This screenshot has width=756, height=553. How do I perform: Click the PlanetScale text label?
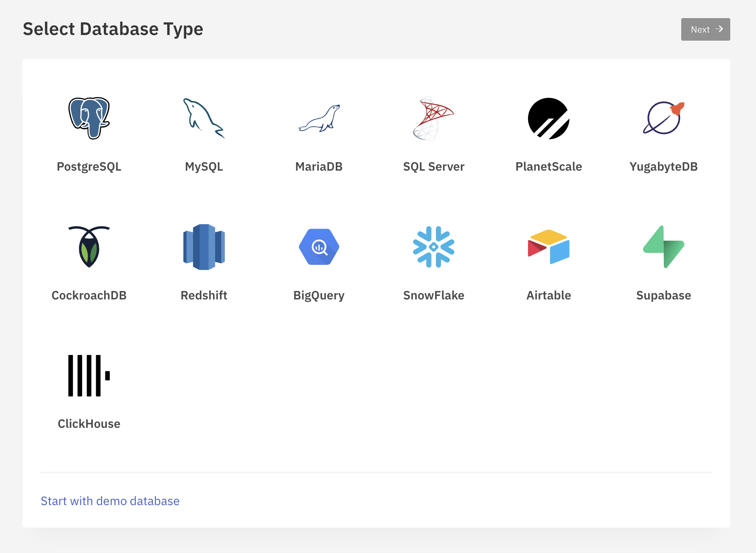pyautogui.click(x=549, y=167)
